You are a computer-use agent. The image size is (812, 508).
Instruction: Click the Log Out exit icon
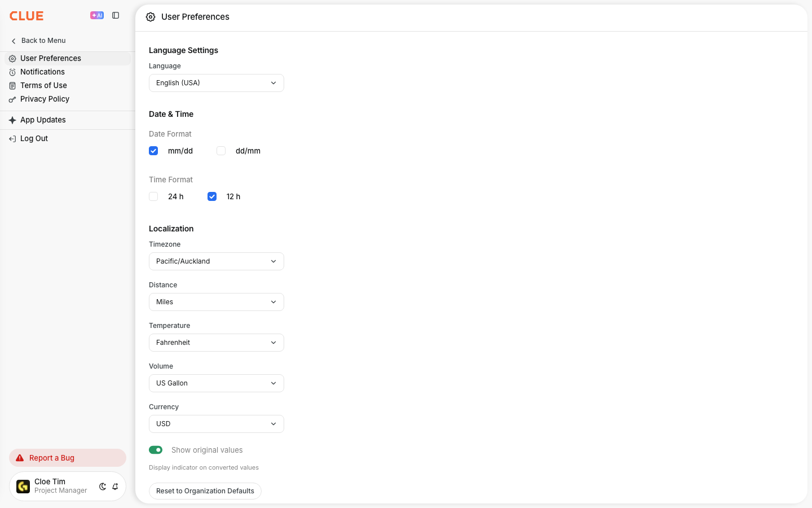click(12, 139)
